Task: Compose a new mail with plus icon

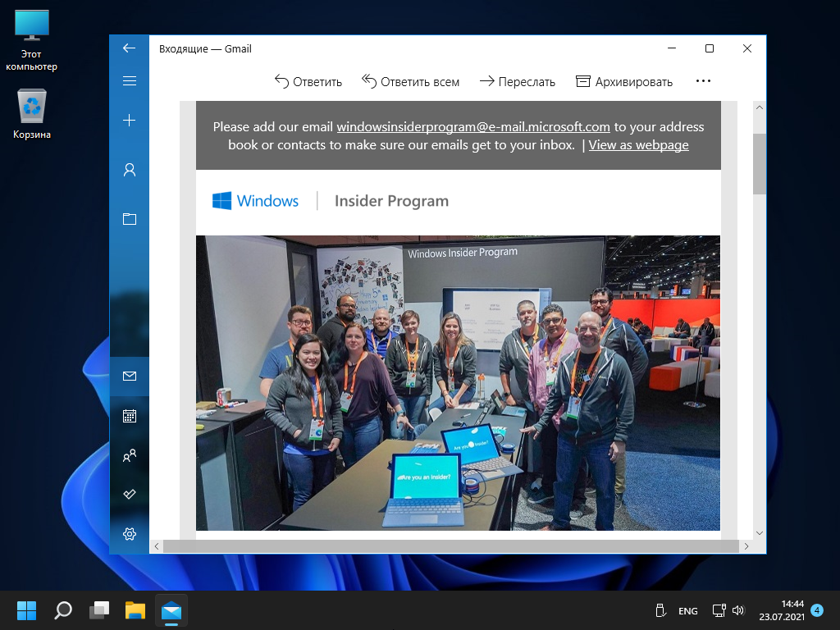Action: click(x=129, y=121)
